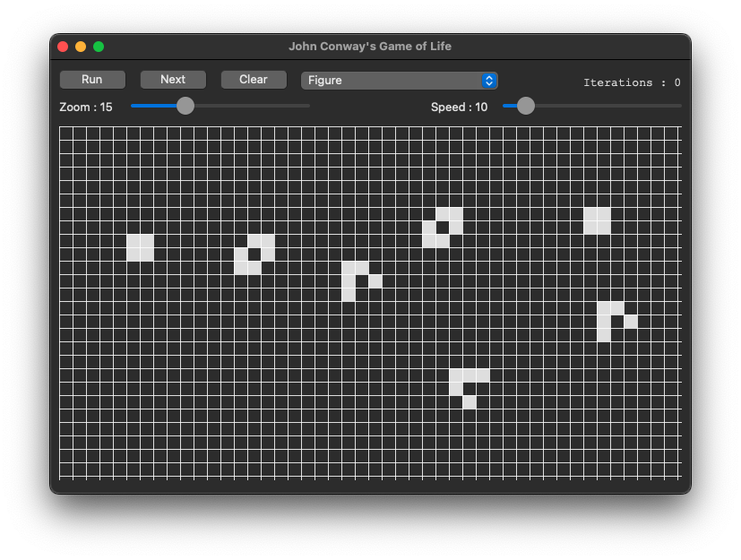Close the Game of Life window
This screenshot has height=560, width=741.
point(63,47)
